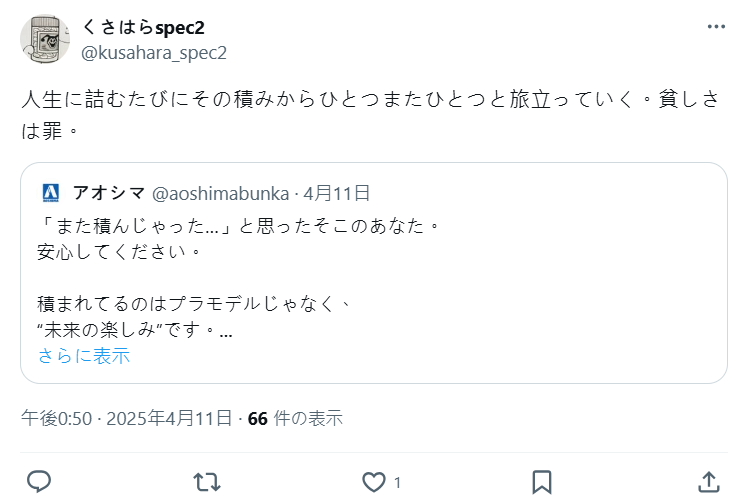
Task: Click the main tweet text 人生に詰むたびに
Action: 370,101
